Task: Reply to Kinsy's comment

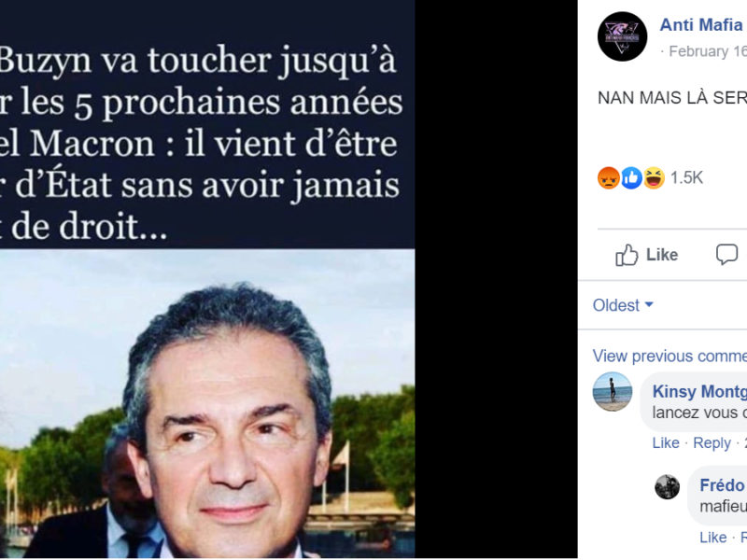Action: pos(712,442)
